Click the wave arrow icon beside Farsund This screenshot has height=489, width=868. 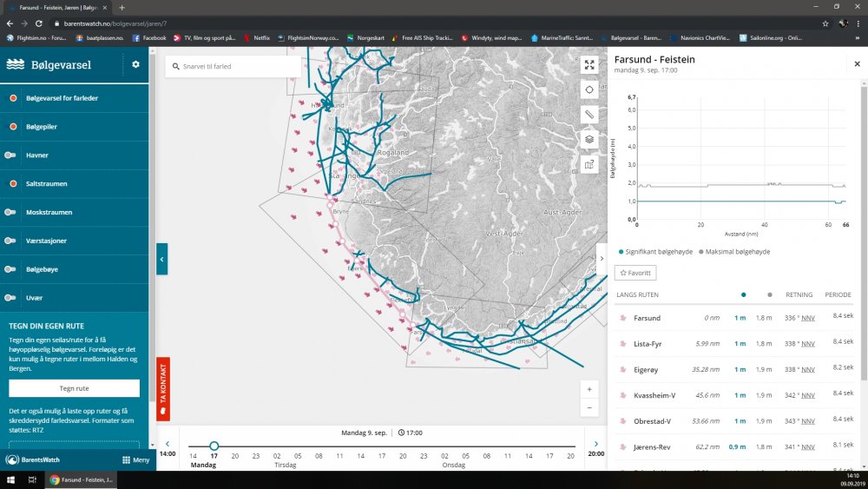(x=622, y=318)
